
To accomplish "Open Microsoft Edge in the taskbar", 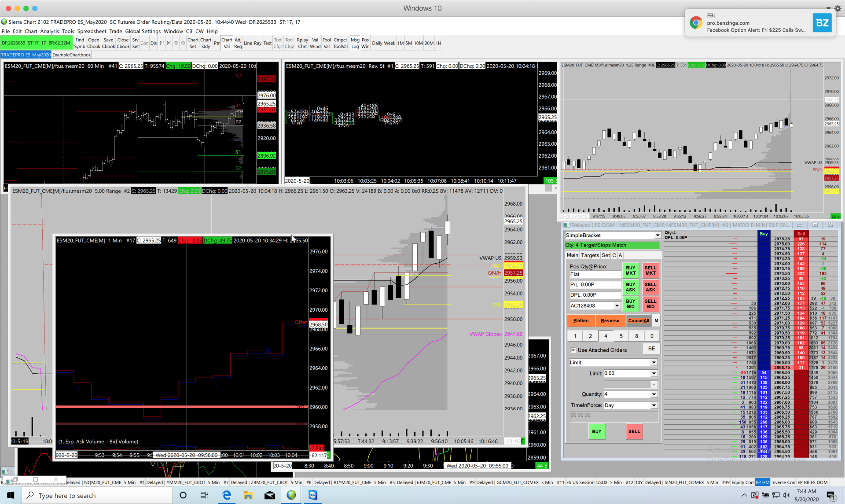I will [x=227, y=495].
